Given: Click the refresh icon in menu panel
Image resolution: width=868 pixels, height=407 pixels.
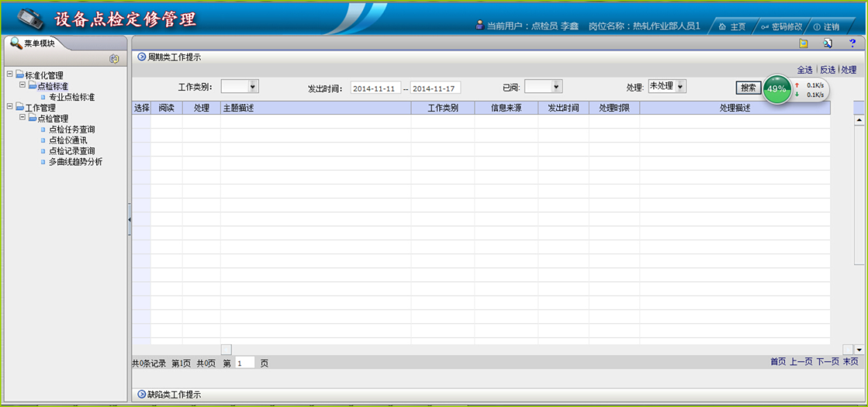Looking at the screenshot, I should point(114,59).
